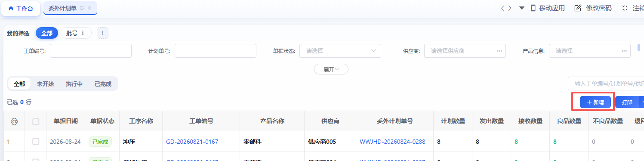Focus the 工单编号 input field

(91, 51)
